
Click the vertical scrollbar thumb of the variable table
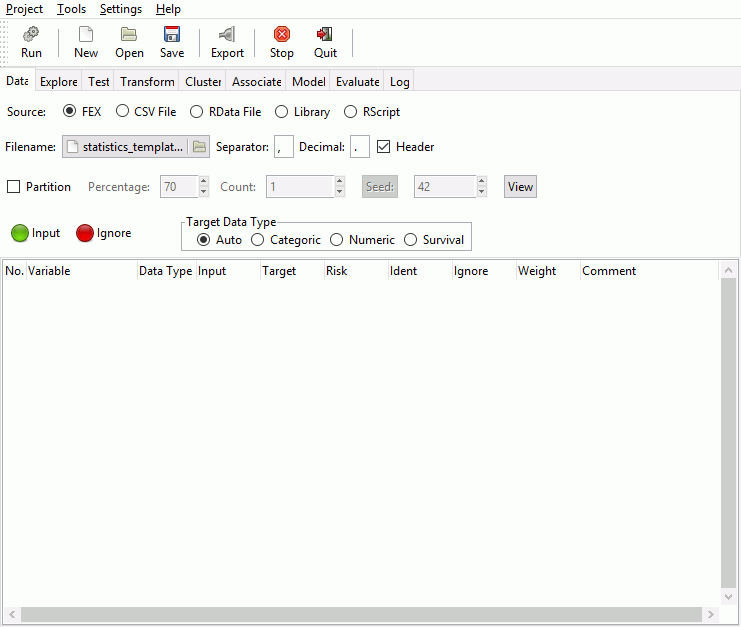(728, 432)
